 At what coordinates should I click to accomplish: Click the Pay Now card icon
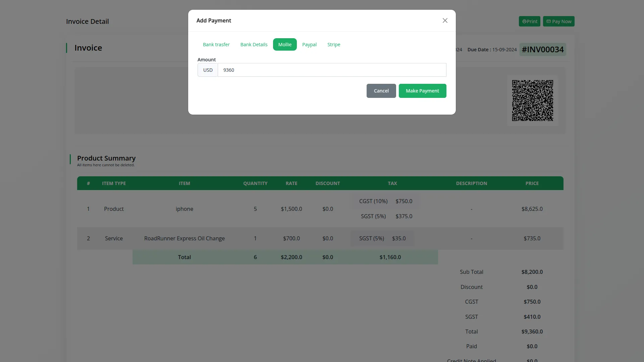click(x=548, y=21)
